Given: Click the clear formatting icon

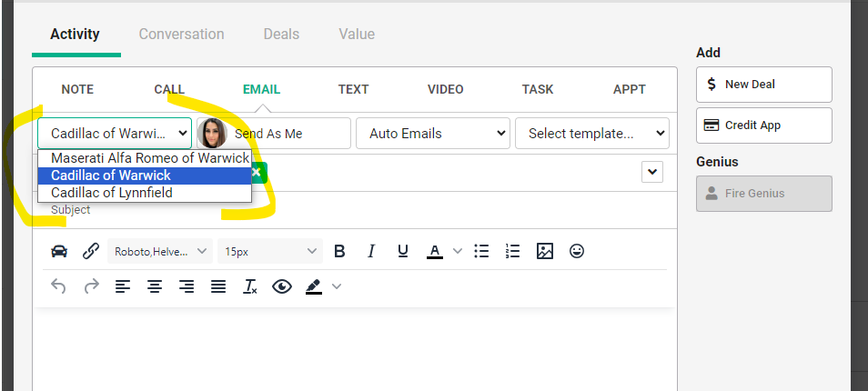Looking at the screenshot, I should (x=250, y=286).
